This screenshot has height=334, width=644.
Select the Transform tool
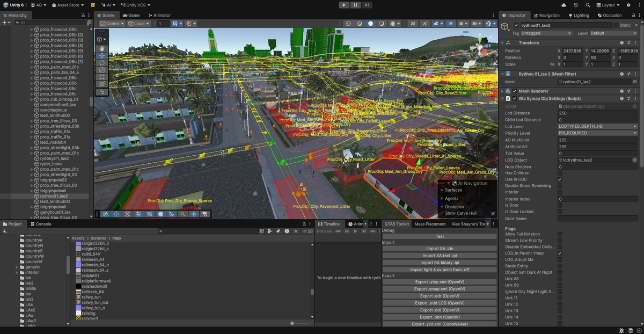tap(101, 84)
